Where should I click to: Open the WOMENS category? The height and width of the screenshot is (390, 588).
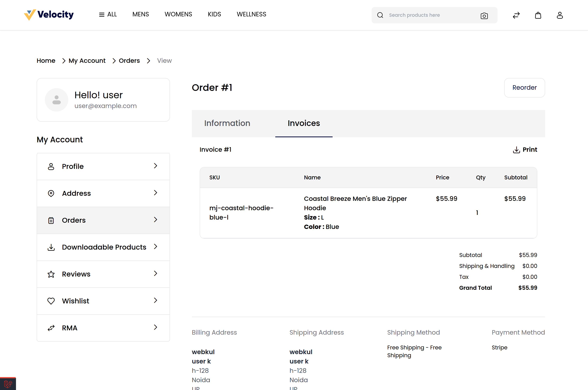click(x=178, y=14)
